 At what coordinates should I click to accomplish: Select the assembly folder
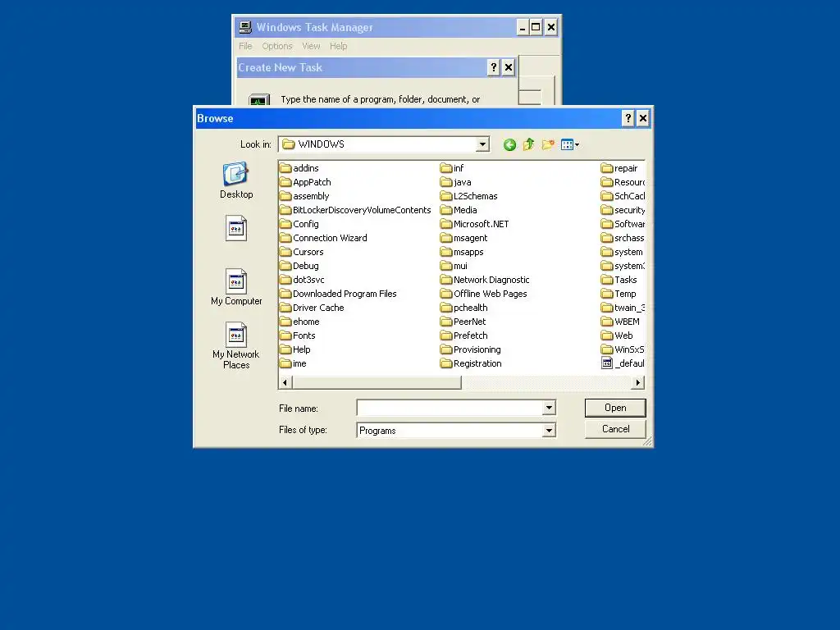[304, 196]
